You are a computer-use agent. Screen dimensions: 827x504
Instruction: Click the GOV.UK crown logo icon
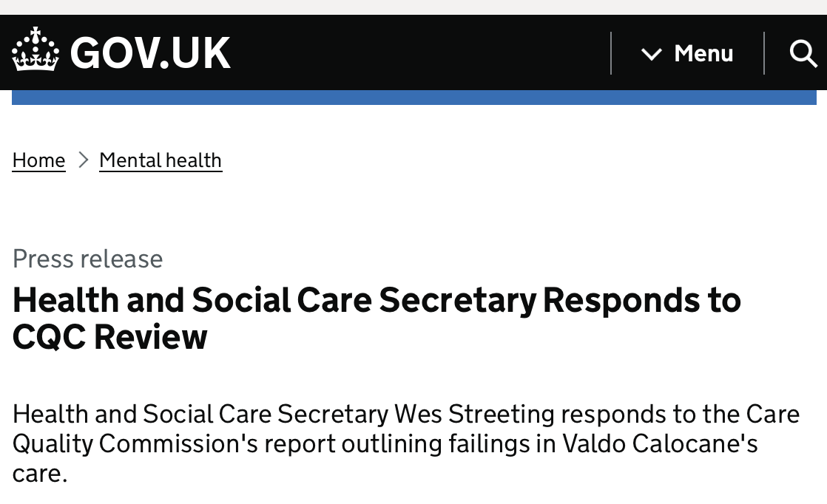[x=36, y=50]
